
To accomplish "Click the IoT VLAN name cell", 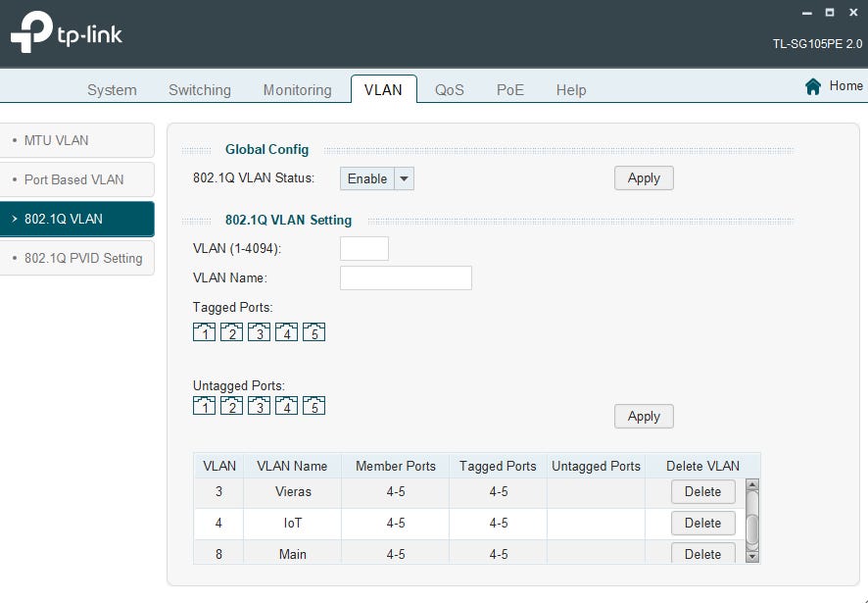I will 293,523.
